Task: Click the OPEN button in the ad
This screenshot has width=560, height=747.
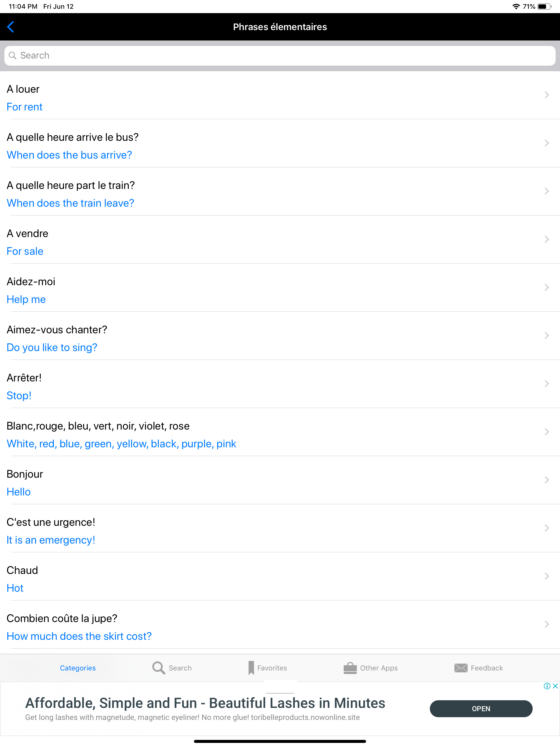Action: (481, 708)
